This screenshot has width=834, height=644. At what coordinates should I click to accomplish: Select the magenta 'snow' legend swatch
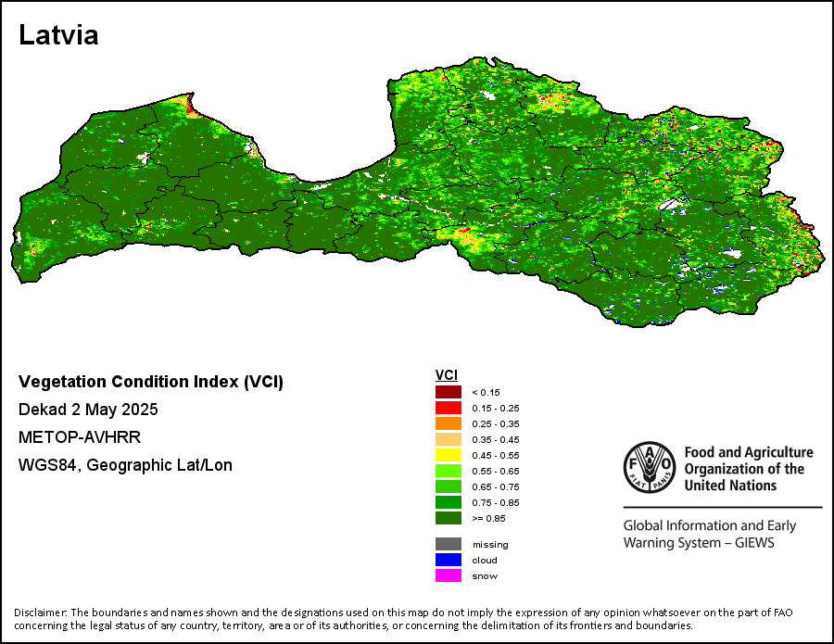pyautogui.click(x=449, y=575)
